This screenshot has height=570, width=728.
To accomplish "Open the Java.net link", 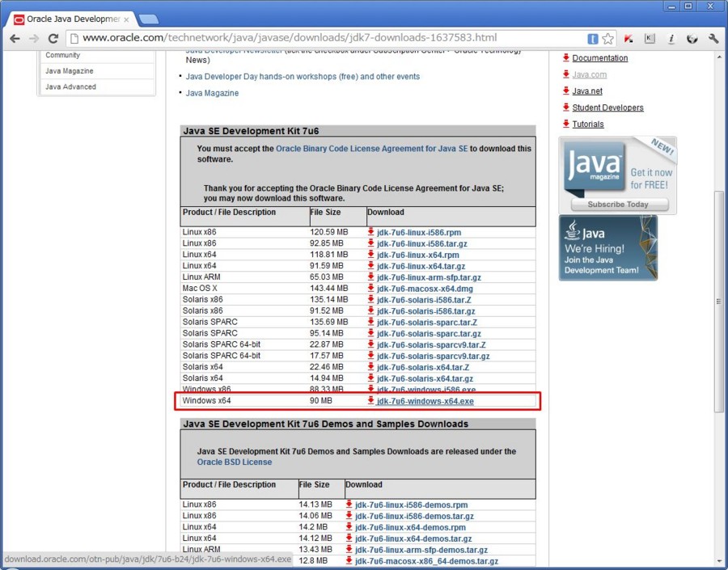I will pos(587,91).
